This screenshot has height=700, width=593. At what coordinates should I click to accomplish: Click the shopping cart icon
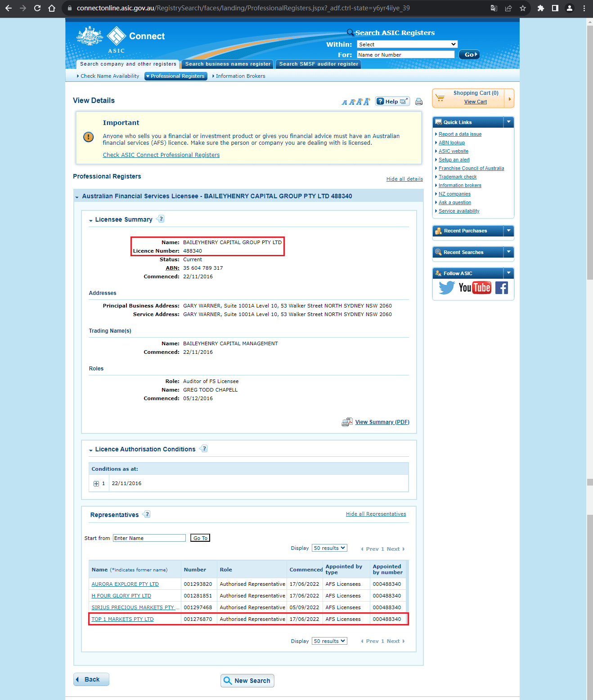click(x=440, y=98)
